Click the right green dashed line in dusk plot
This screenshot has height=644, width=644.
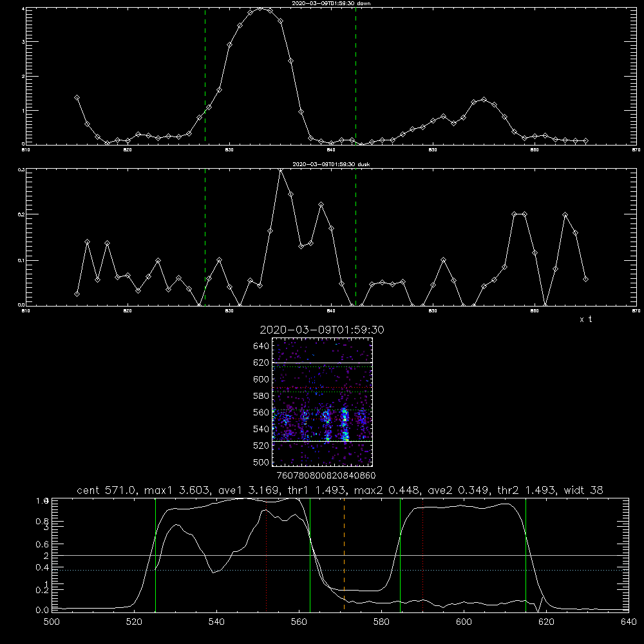[x=355, y=237]
